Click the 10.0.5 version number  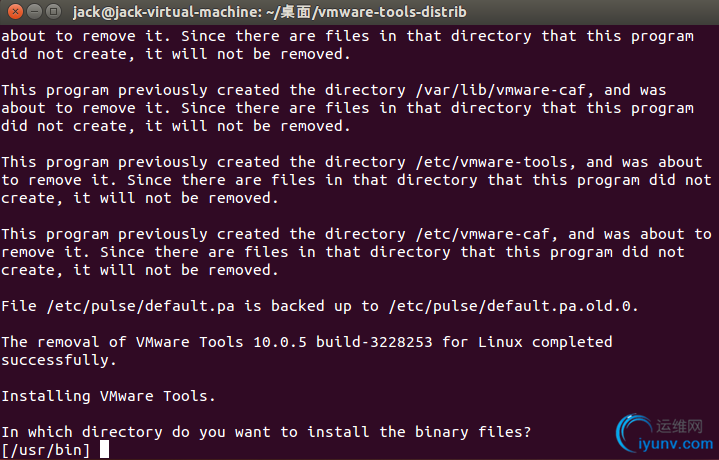(x=279, y=342)
